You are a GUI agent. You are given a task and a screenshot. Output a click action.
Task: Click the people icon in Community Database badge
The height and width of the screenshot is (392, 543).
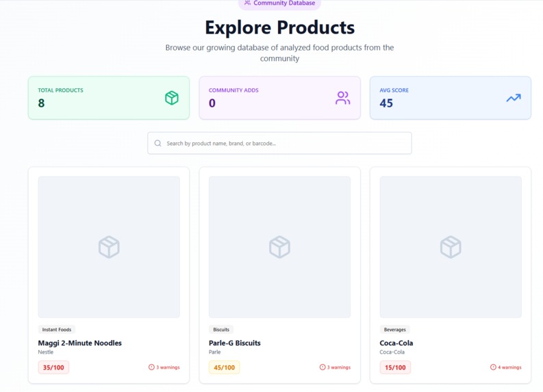247,3
